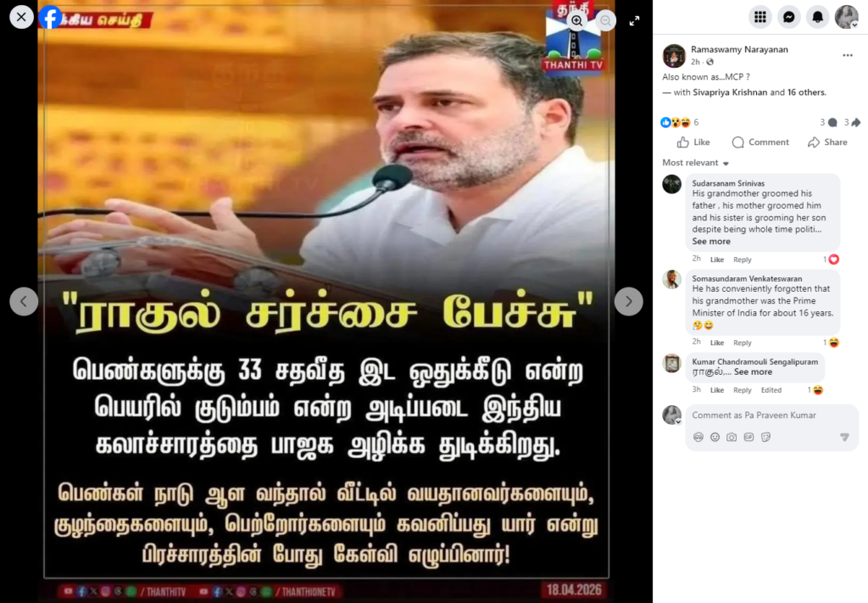Viewport: 868px width, 603px height.
Task: Open the notifications bell
Action: pos(818,17)
